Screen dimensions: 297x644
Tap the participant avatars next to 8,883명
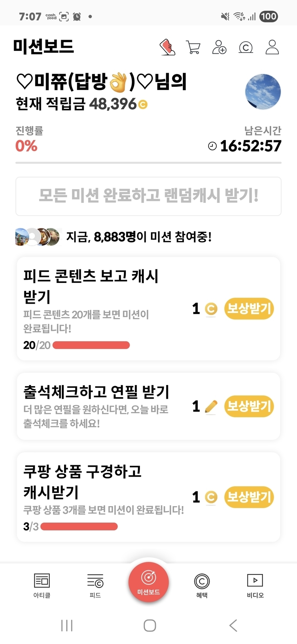point(37,237)
